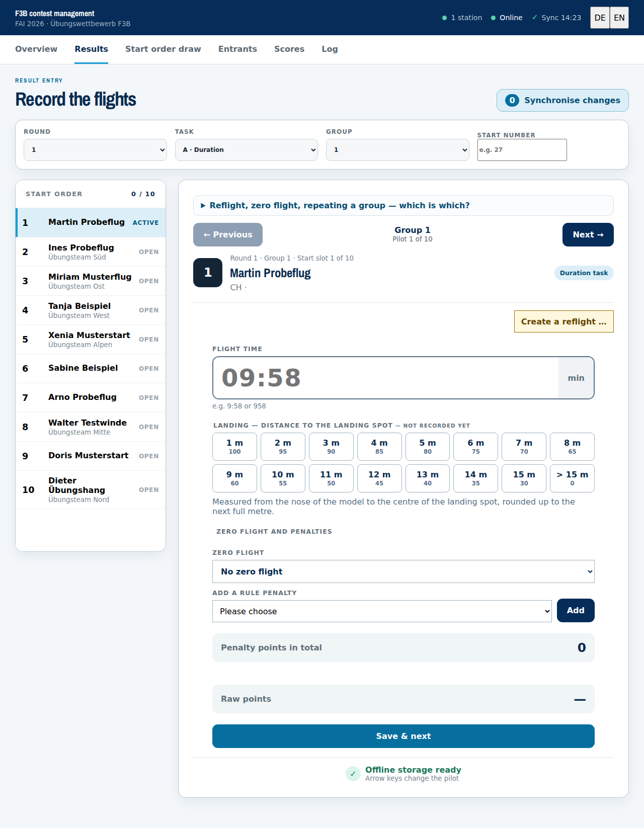
Task: Open the Zero flight dropdown
Action: click(404, 571)
